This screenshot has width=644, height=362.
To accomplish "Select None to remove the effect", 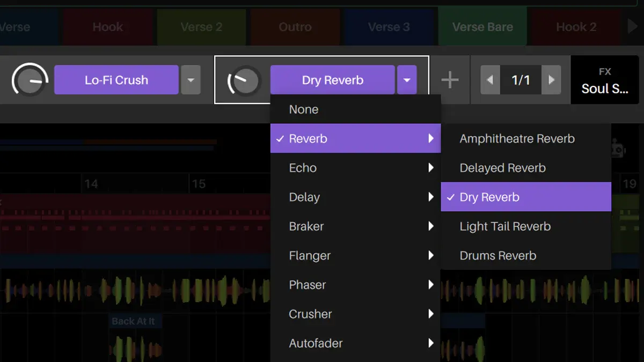I will coord(355,109).
